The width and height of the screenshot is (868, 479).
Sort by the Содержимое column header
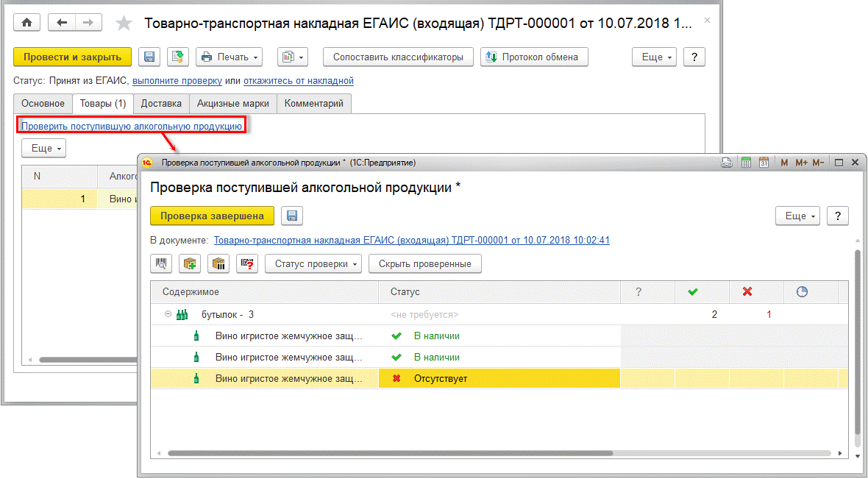coord(264,292)
